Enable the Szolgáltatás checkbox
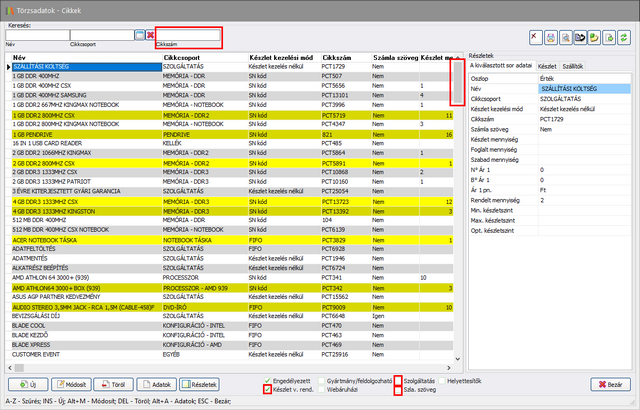This screenshot has height=410, width=640. (398, 380)
